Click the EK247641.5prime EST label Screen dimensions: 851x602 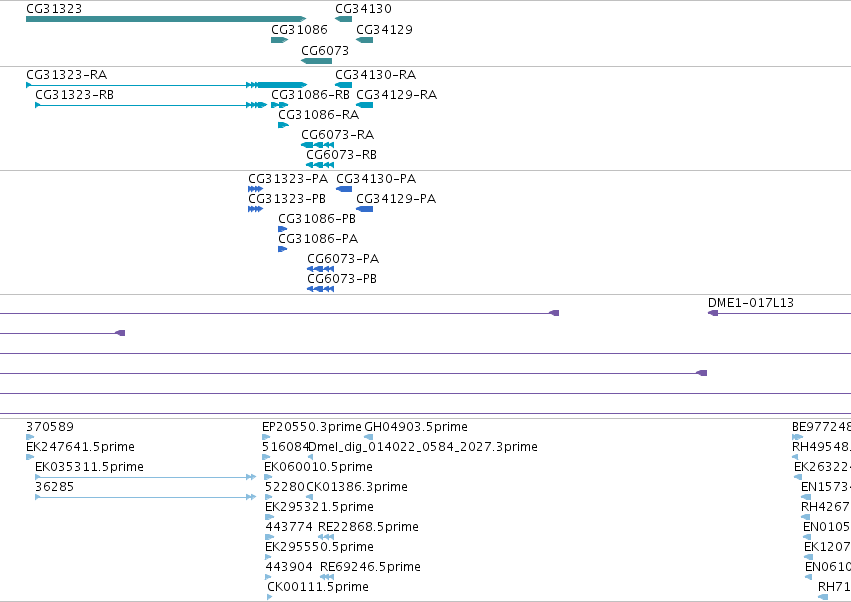(80, 447)
